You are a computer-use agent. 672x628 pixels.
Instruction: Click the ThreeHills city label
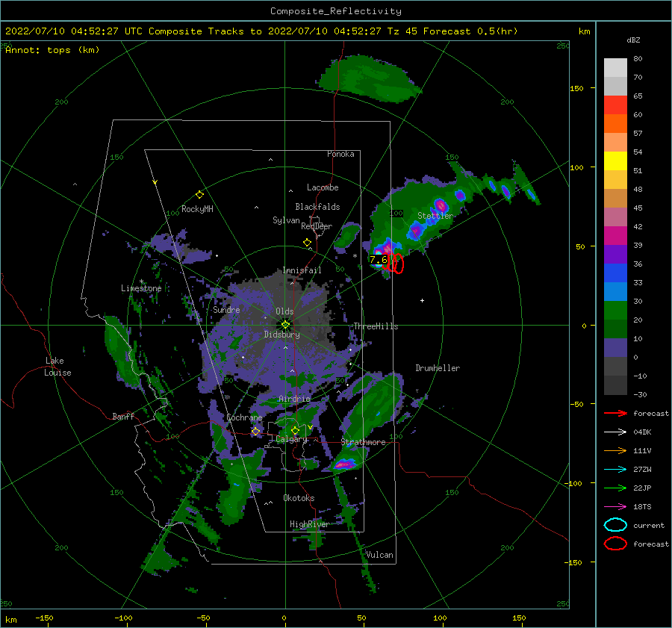click(x=376, y=326)
